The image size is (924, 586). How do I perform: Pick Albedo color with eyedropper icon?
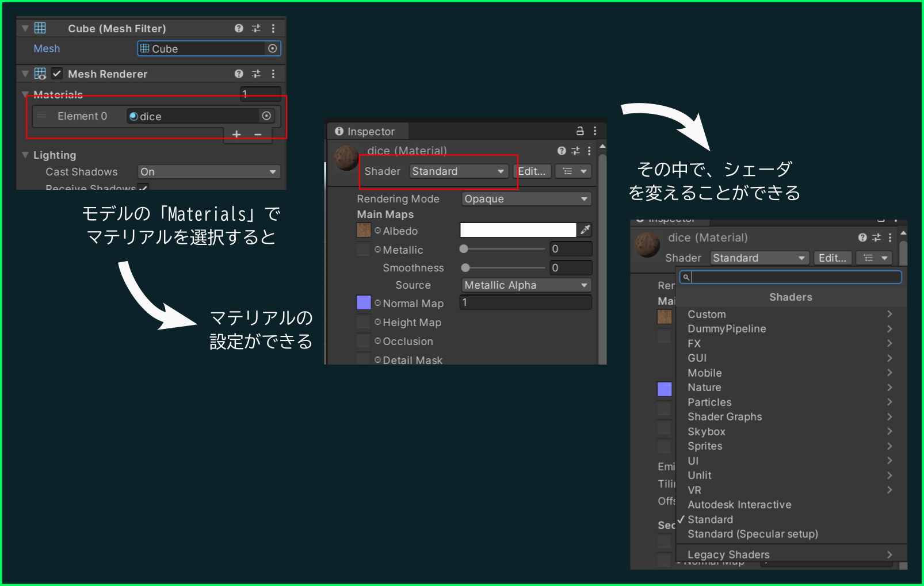[585, 230]
